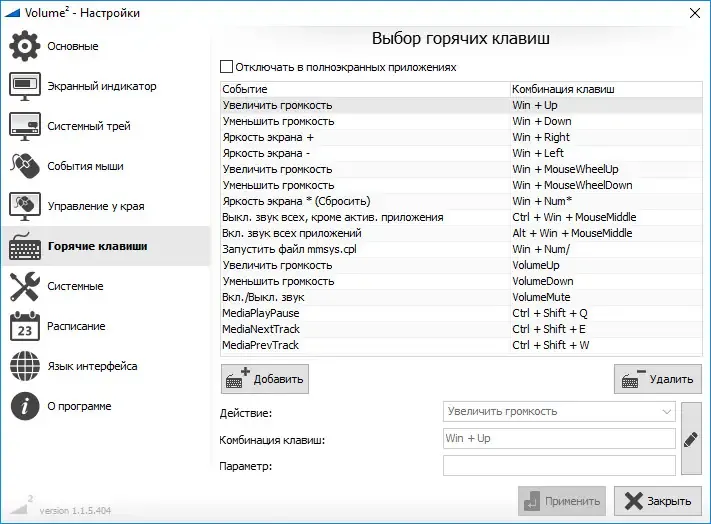
Task: Select the row with VolumeUp key
Action: click(462, 265)
